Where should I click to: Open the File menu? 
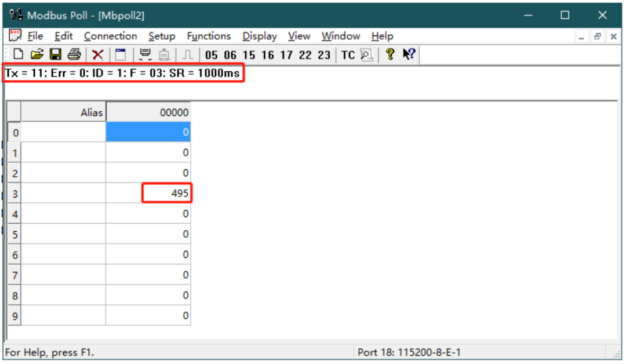coord(35,37)
